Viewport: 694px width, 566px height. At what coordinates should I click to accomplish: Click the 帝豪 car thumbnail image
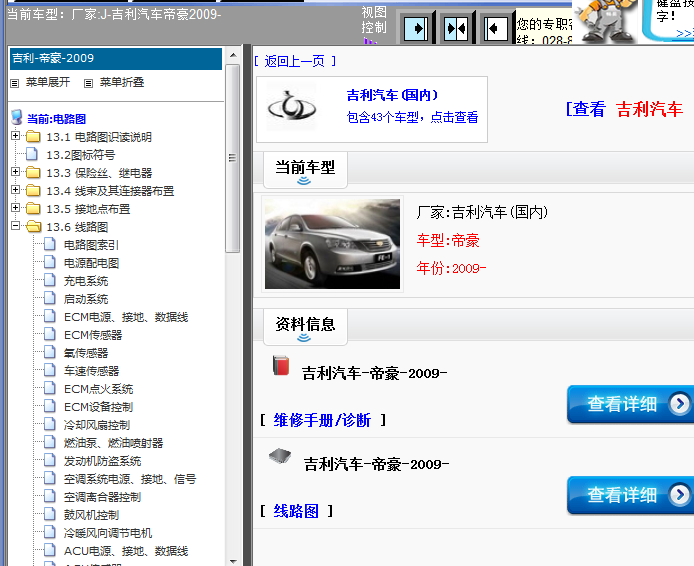point(332,244)
